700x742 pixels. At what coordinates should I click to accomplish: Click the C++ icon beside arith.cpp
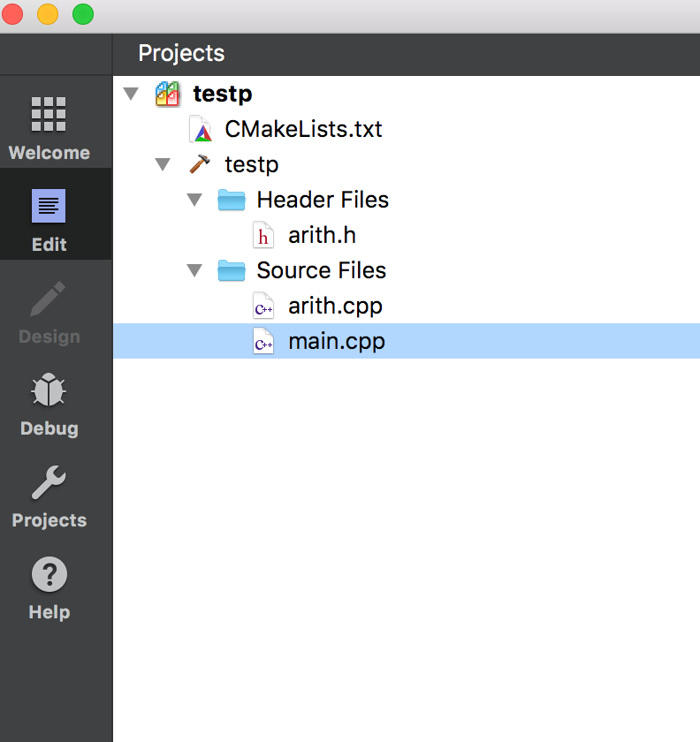tap(262, 307)
